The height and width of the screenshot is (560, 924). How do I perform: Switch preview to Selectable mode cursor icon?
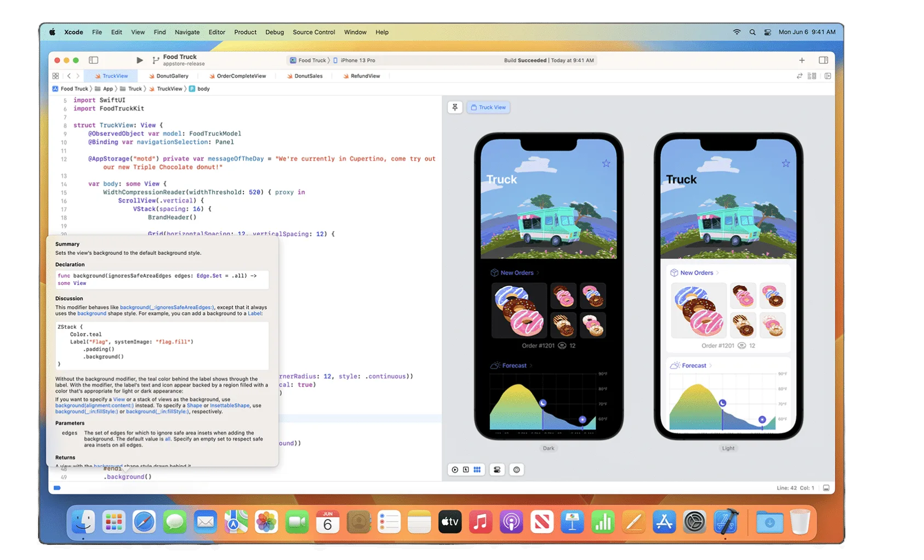[466, 470]
